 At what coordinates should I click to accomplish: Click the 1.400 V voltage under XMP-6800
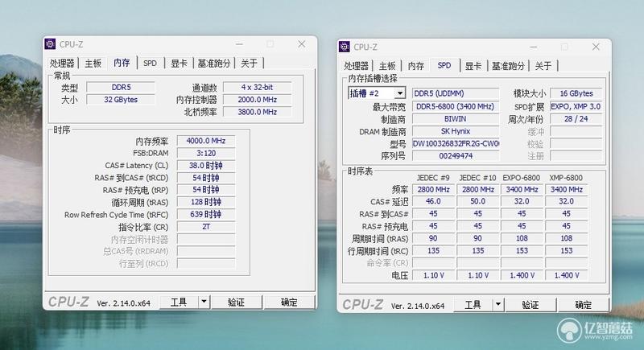click(567, 275)
